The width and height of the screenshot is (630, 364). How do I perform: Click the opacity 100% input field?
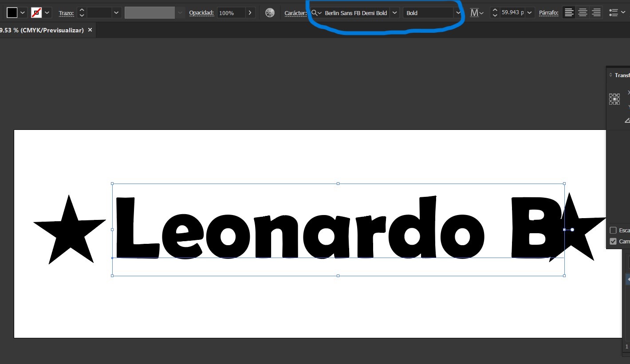(231, 13)
